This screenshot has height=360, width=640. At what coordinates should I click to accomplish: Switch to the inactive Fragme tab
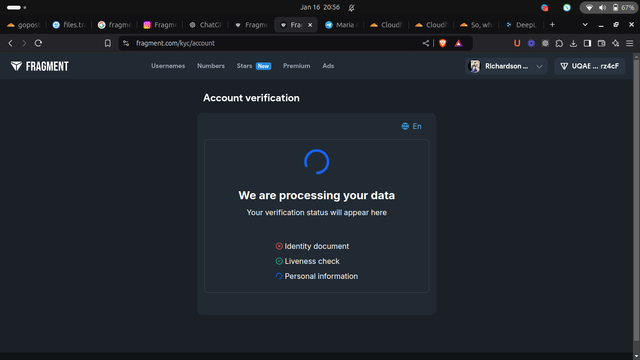(x=251, y=25)
